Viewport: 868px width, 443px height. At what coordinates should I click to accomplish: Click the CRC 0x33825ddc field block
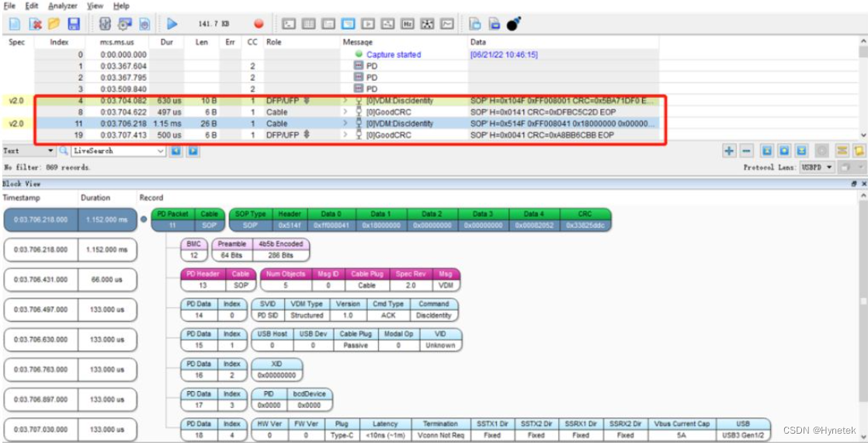585,220
